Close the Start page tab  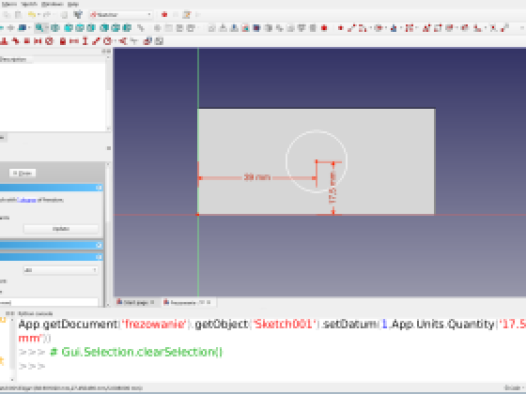click(x=152, y=302)
